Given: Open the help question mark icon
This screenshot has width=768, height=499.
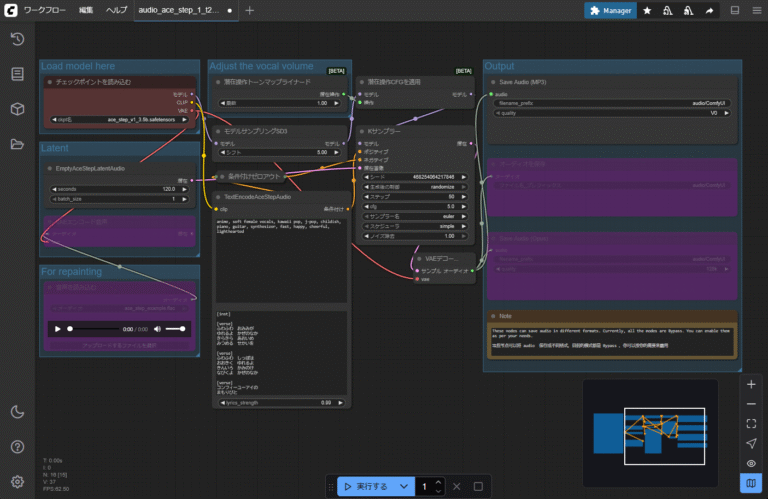Looking at the screenshot, I should pyautogui.click(x=17, y=446).
